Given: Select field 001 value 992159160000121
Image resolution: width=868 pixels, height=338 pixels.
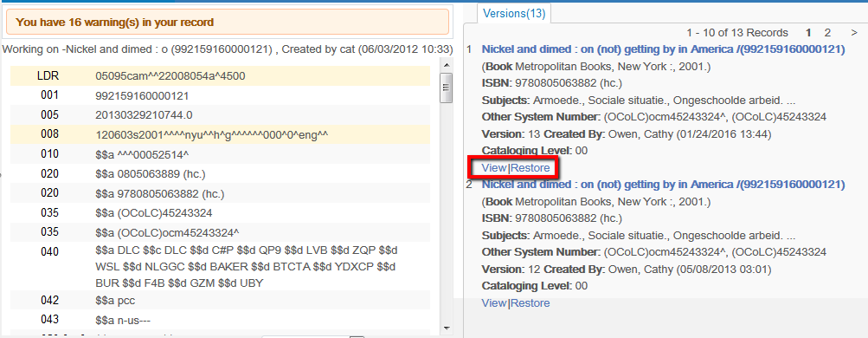Looking at the screenshot, I should click(x=142, y=96).
